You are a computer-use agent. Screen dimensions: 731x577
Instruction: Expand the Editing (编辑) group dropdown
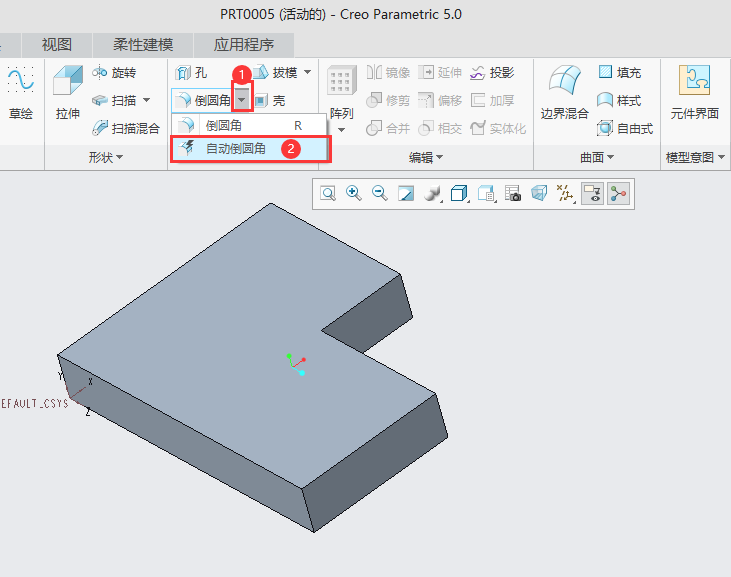pyautogui.click(x=438, y=158)
